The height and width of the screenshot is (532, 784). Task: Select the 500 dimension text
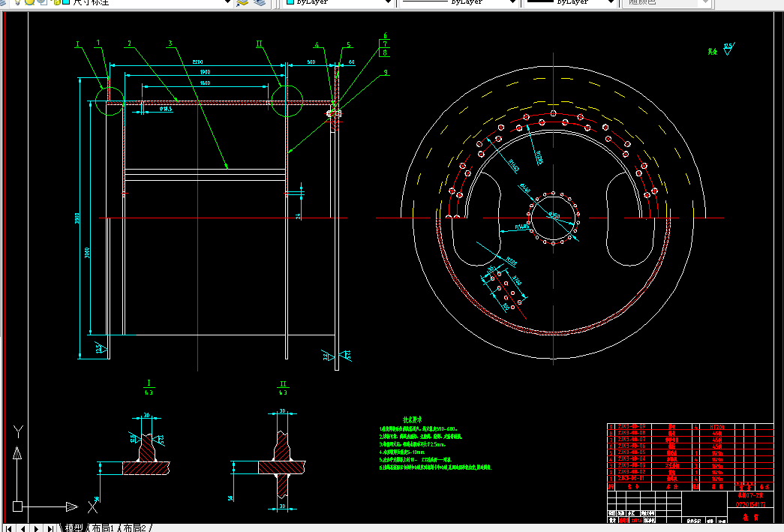click(311, 62)
